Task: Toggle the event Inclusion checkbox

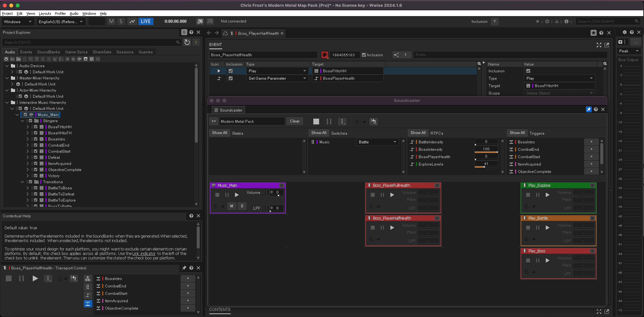Action: pyautogui.click(x=364, y=55)
